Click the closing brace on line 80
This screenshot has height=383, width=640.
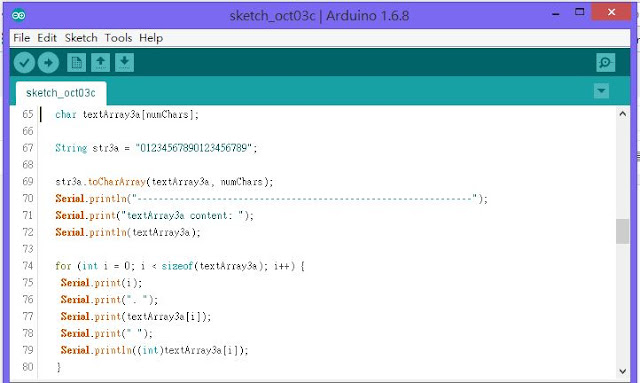tap(59, 367)
